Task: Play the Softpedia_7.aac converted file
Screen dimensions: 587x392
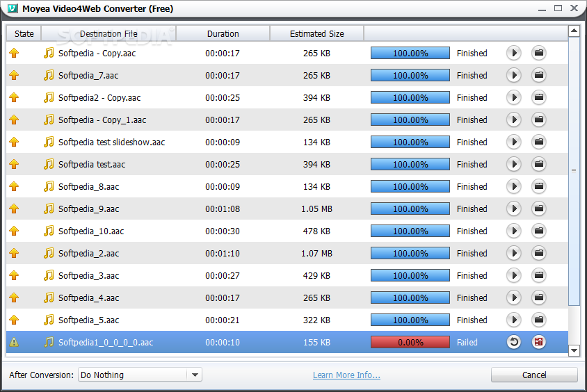Action: click(513, 75)
